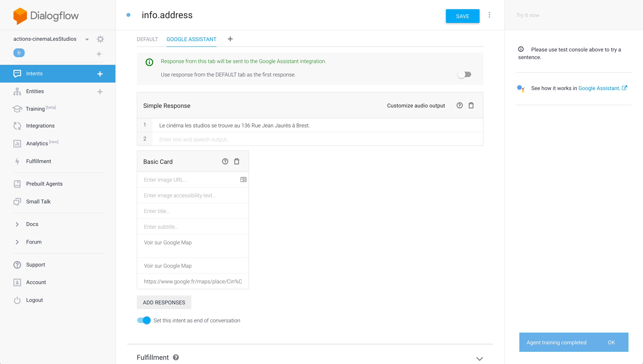Open Intents in the sidebar

(x=34, y=73)
